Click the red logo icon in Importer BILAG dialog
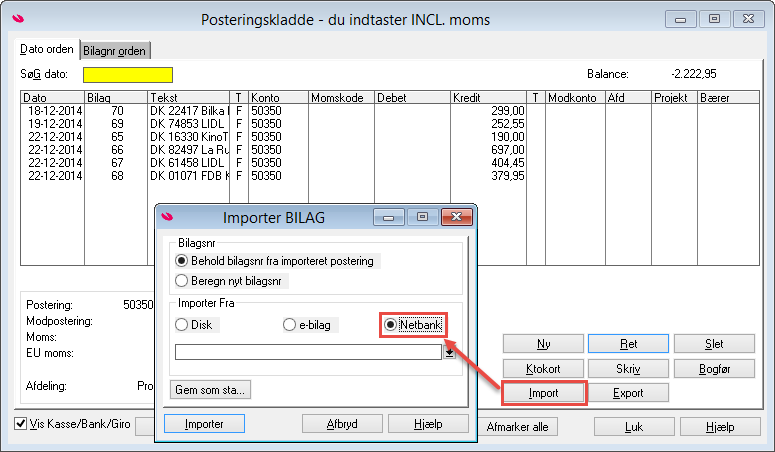The image size is (775, 452). tap(167, 217)
